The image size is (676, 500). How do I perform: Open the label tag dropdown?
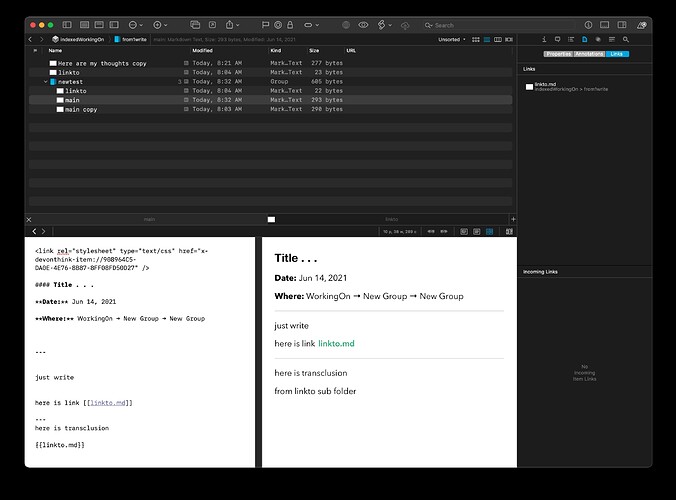tap(311, 25)
